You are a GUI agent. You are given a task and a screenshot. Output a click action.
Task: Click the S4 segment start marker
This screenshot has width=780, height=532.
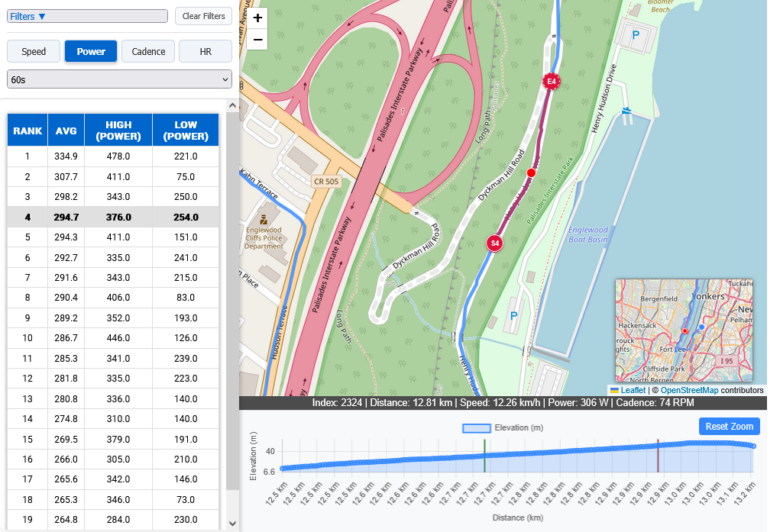495,243
